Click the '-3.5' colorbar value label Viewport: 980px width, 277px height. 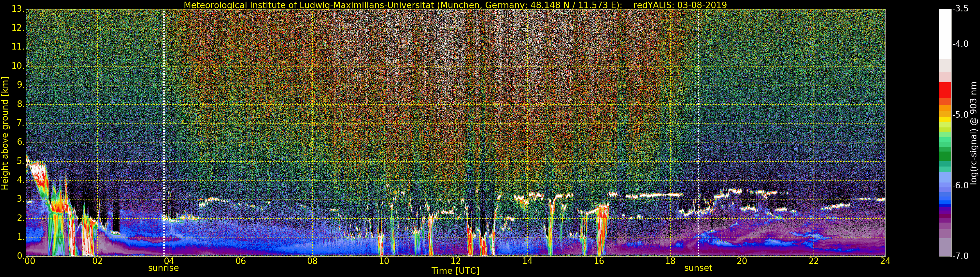pyautogui.click(x=960, y=9)
